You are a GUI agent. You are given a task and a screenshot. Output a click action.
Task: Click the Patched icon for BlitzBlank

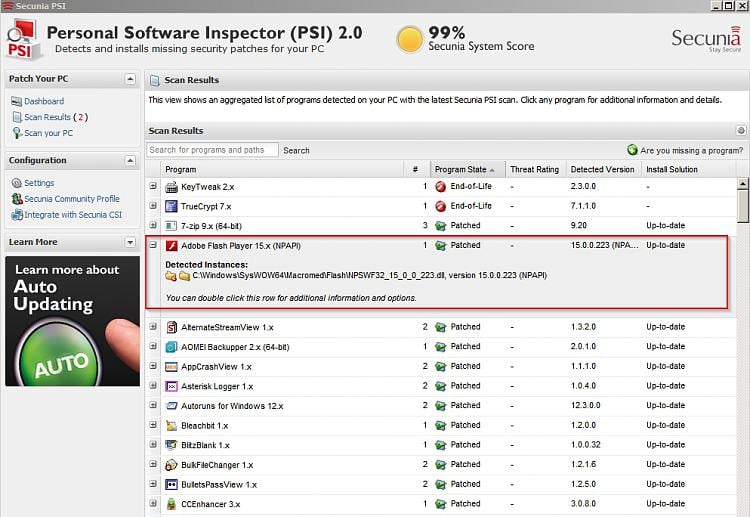441,445
